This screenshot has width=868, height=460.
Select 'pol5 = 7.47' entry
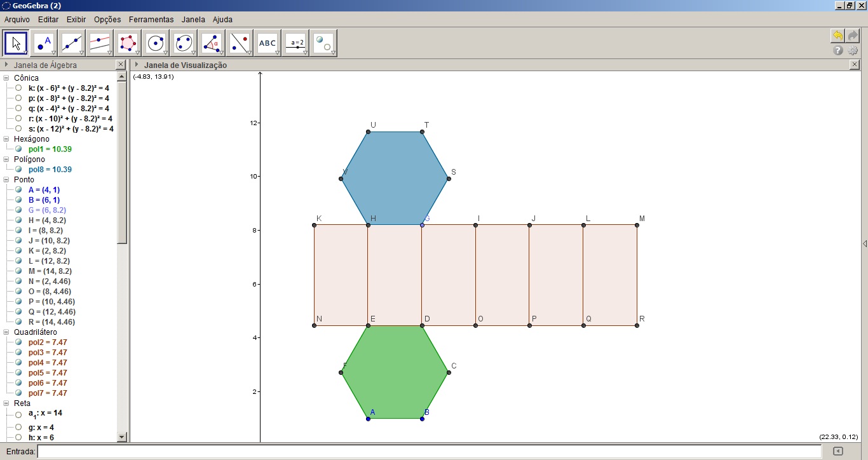pyautogui.click(x=48, y=373)
